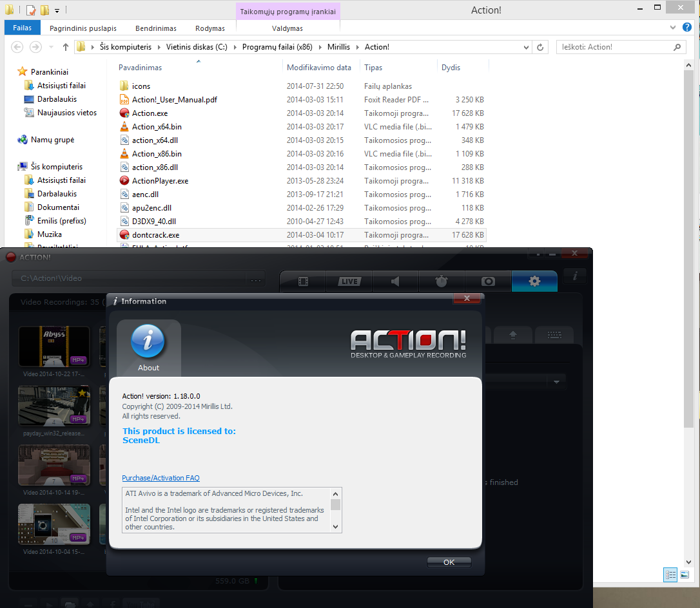Sort files by the Modifikavimo data column
Viewport: 700px width, 608px height.
coord(319,68)
